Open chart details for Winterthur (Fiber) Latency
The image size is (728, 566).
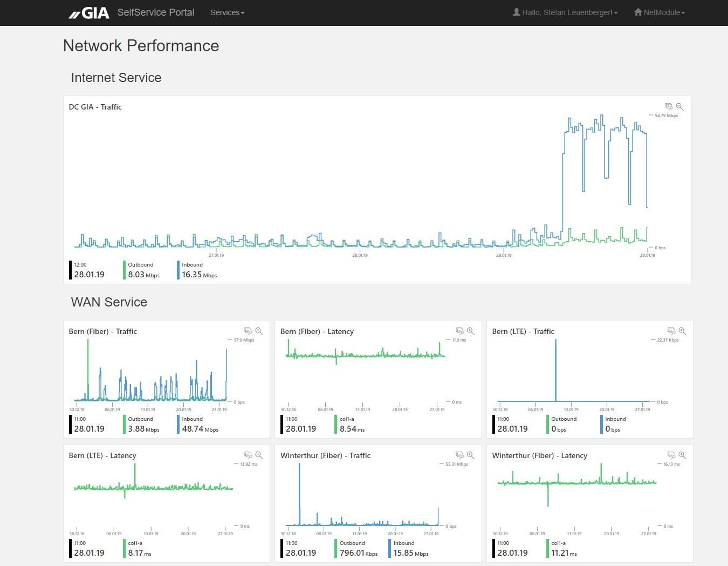(671, 455)
